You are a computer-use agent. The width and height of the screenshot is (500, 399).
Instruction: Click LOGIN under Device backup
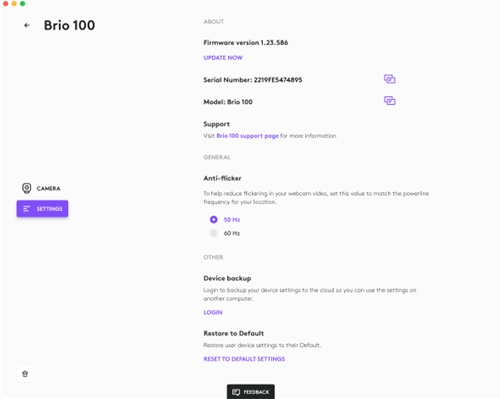point(213,312)
